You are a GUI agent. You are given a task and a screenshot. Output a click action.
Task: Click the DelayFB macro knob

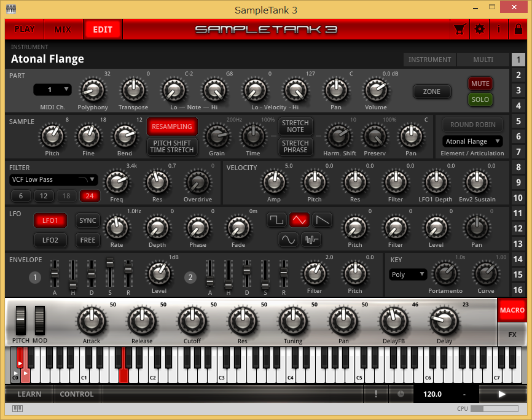tap(394, 321)
